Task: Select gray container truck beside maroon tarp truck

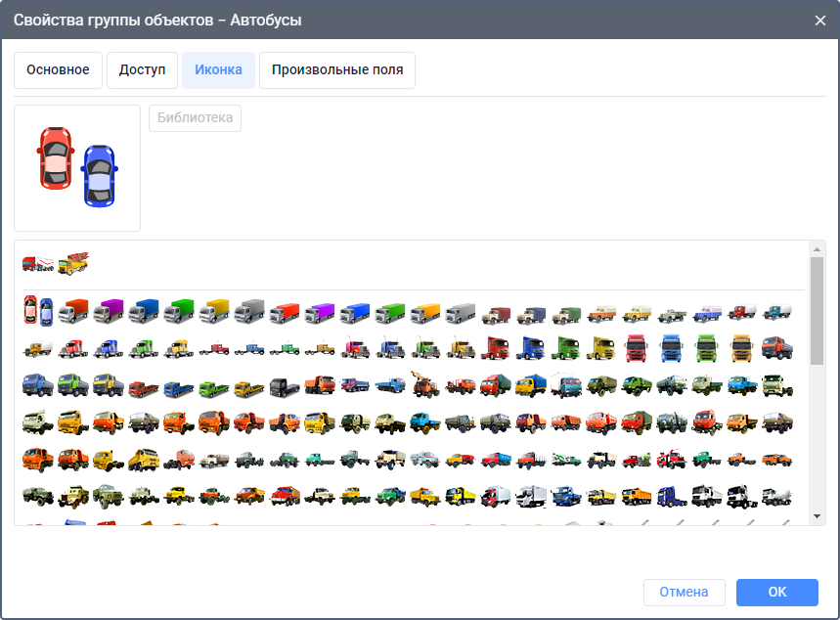Action: 461,313
